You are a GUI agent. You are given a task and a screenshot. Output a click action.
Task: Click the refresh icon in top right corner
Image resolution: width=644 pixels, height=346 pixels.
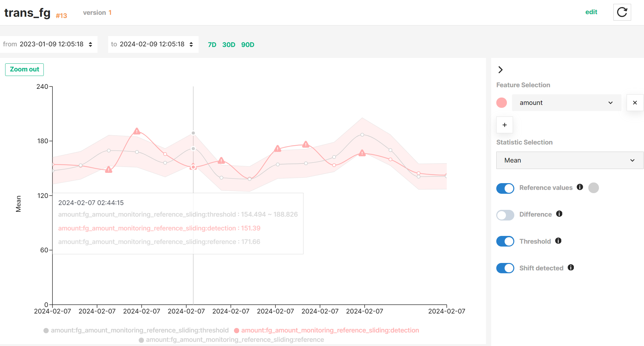(x=622, y=12)
